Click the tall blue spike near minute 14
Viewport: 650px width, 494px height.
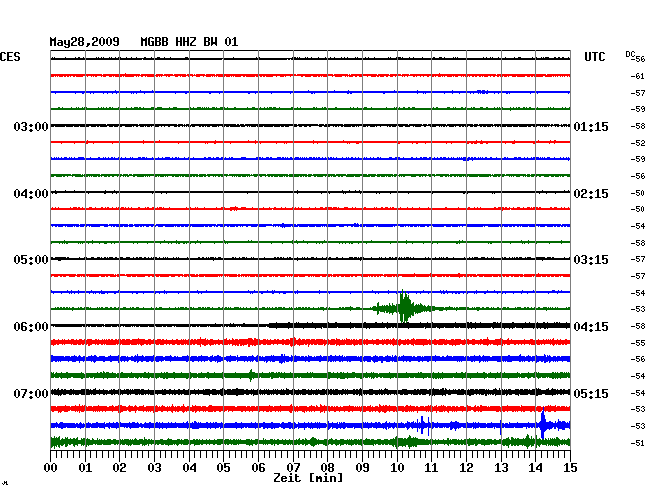coord(543,424)
